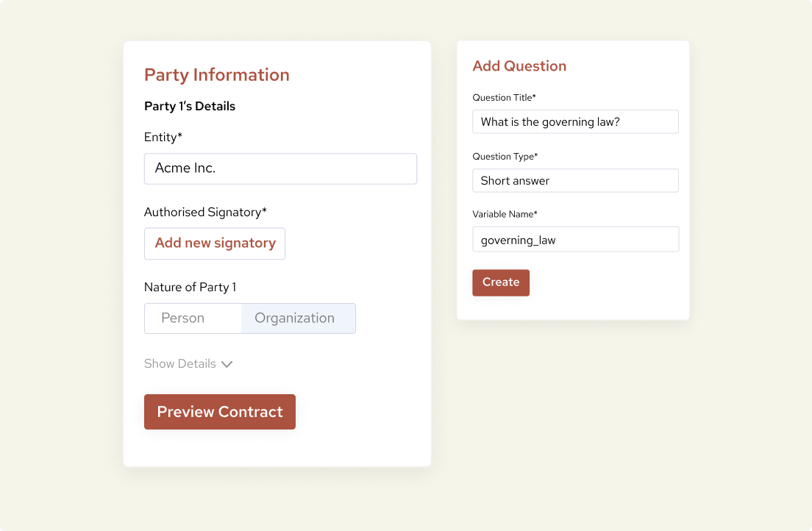Click the Party 1's Details subheading

[x=190, y=106]
